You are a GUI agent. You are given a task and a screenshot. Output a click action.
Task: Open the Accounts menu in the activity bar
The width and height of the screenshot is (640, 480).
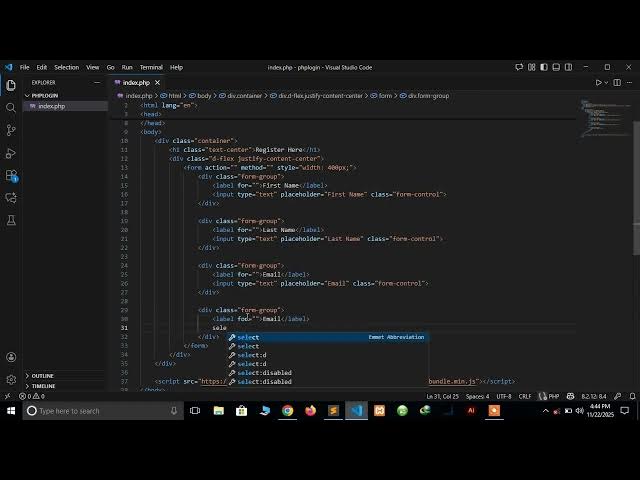11,357
